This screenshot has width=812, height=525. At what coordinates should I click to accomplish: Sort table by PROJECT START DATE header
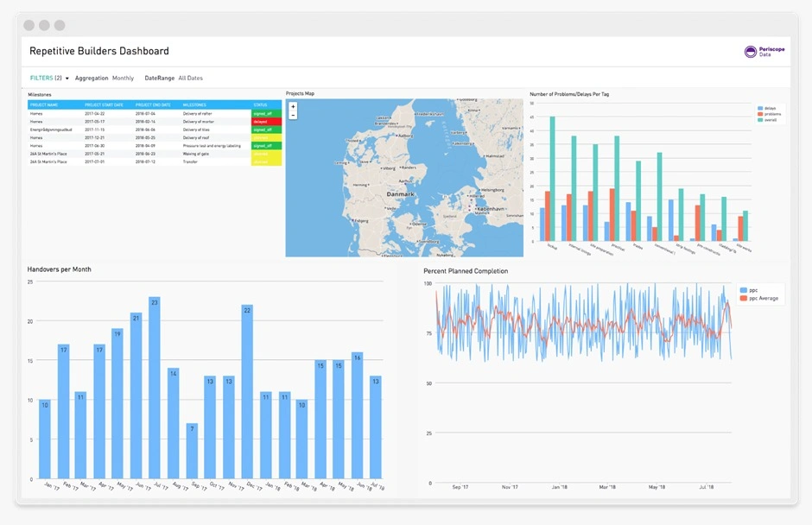pyautogui.click(x=105, y=104)
